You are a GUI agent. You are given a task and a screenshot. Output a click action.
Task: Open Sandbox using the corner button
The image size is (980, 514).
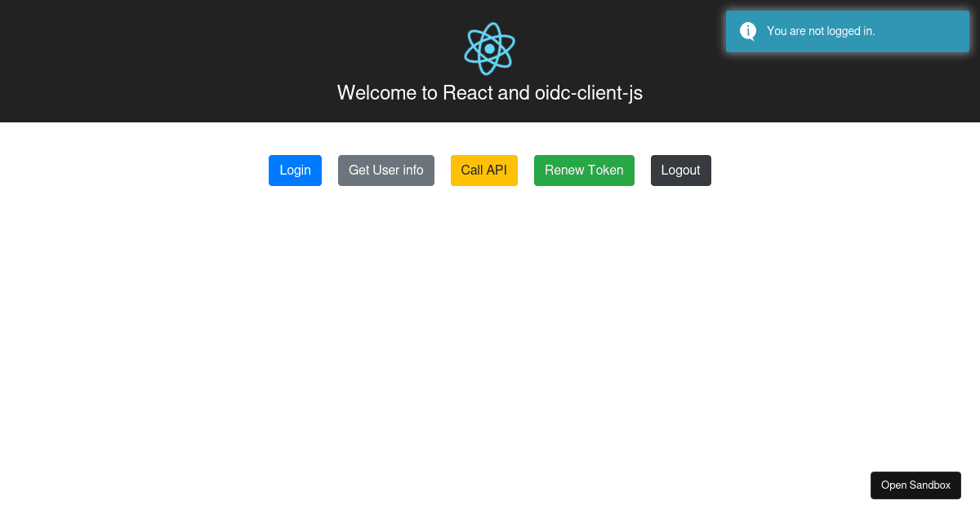915,485
